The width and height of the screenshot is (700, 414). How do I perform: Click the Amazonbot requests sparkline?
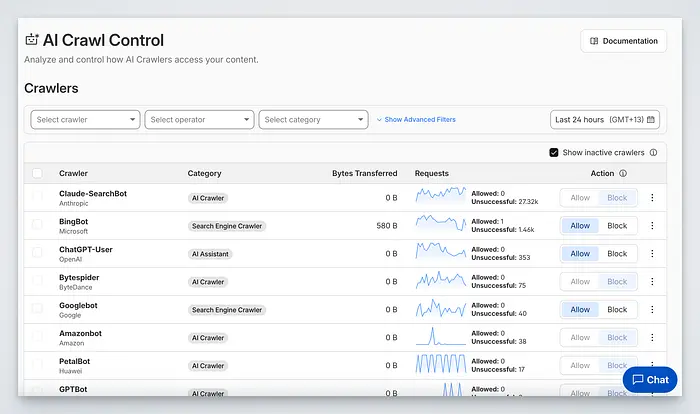[x=441, y=336]
